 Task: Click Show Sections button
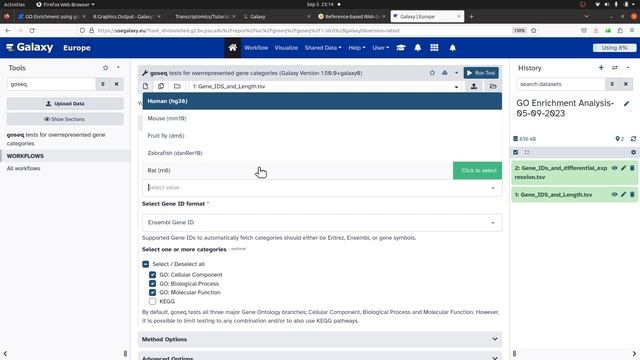pyautogui.click(x=65, y=119)
